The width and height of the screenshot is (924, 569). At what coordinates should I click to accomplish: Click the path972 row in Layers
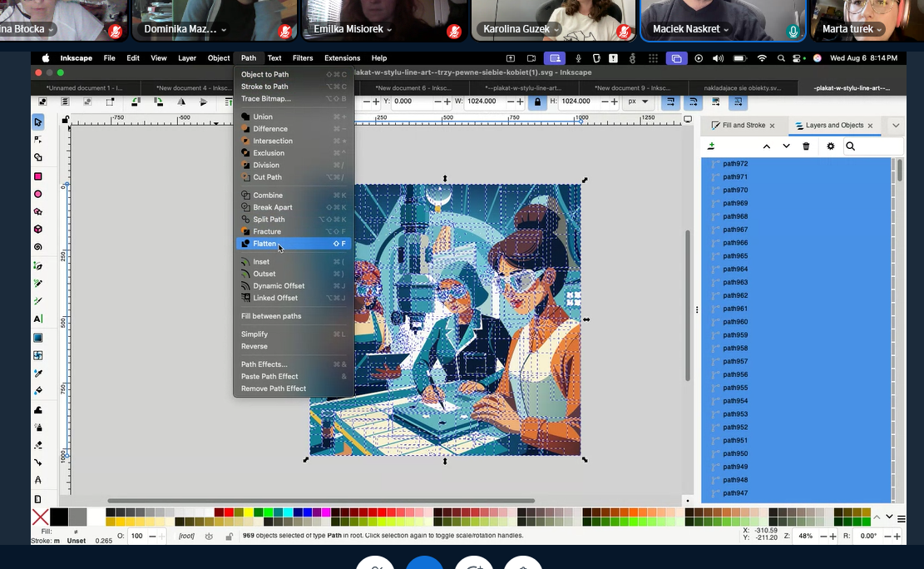797,164
